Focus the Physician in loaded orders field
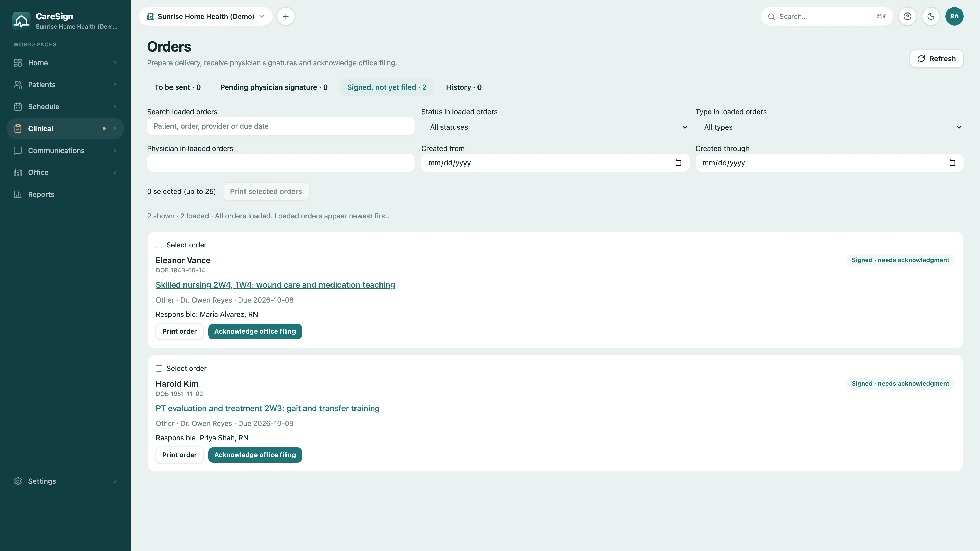This screenshot has height=551, width=980. coord(281,163)
